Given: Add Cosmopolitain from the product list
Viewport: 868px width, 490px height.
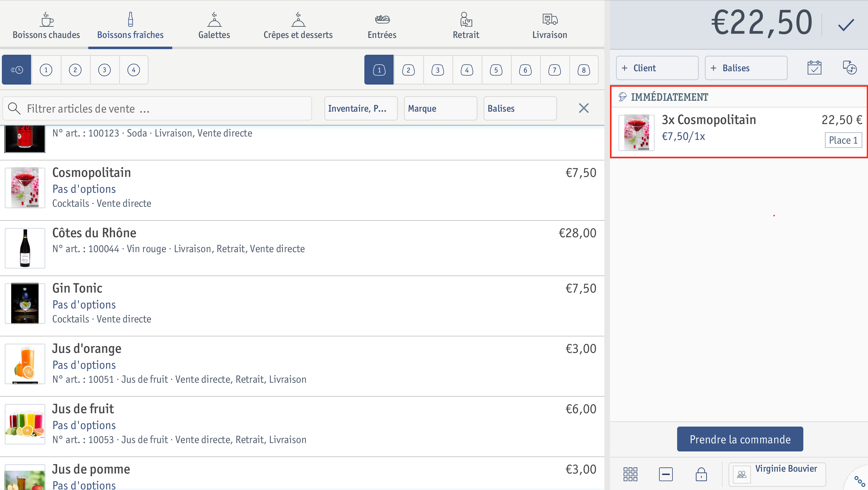Looking at the screenshot, I should coord(302,190).
